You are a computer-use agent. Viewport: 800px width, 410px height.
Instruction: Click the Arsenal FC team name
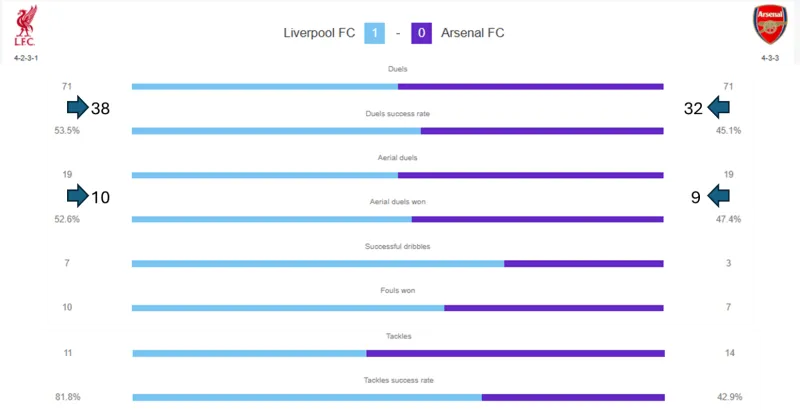coord(472,33)
